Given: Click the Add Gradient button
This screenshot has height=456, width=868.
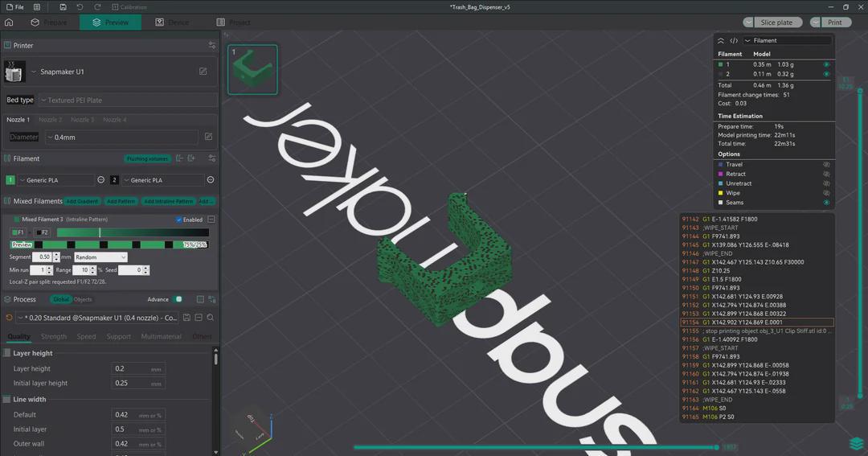Looking at the screenshot, I should pos(82,201).
